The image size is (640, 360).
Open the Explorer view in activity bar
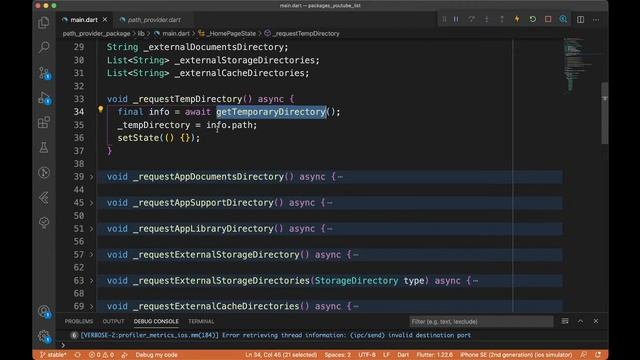click(44, 23)
